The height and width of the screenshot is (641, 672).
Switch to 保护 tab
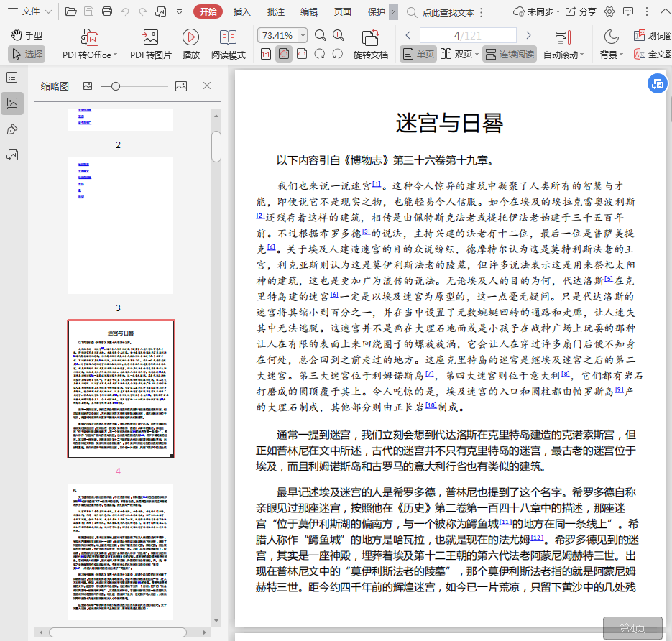[377, 12]
